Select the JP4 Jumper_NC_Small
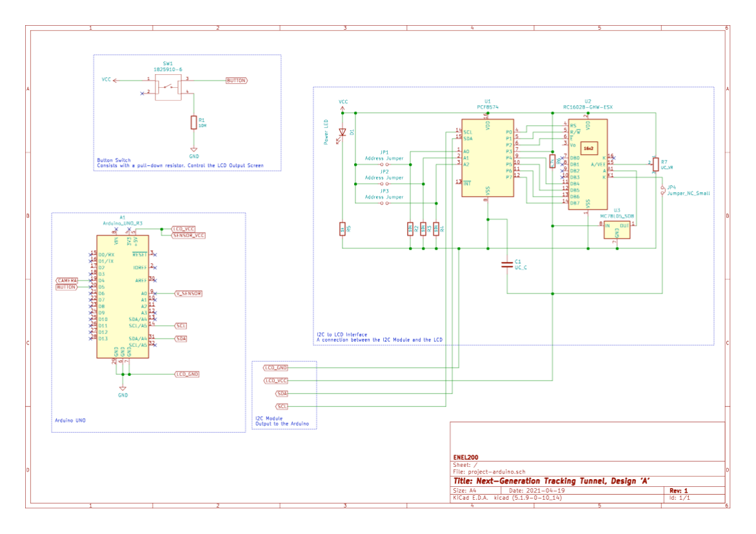The height and width of the screenshot is (534, 756). pyautogui.click(x=662, y=191)
